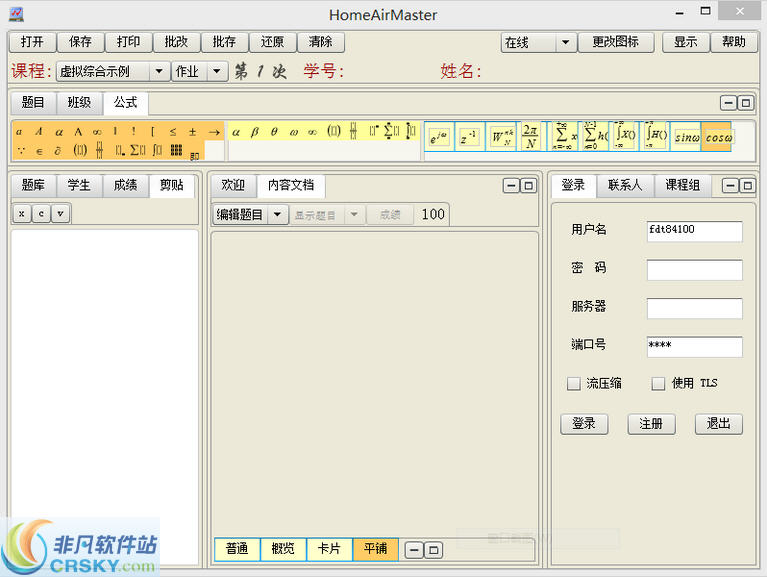Screen dimensions: 767x577
Task: Click the 更改图标 button
Action: point(616,42)
